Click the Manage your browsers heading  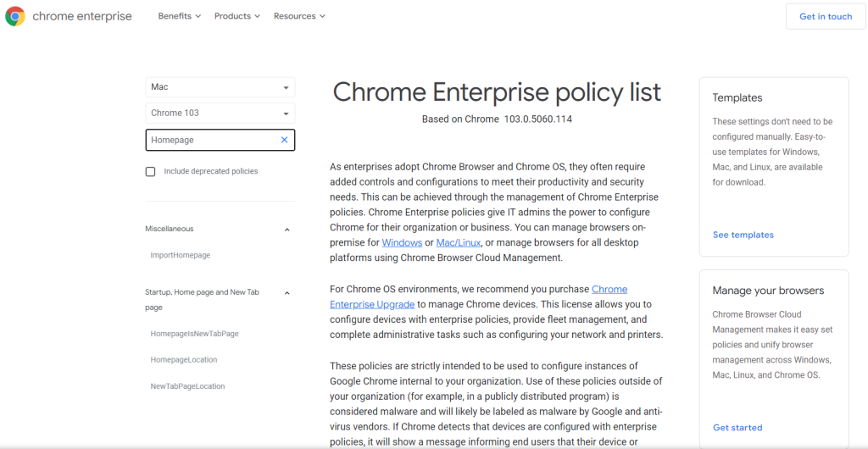(768, 291)
